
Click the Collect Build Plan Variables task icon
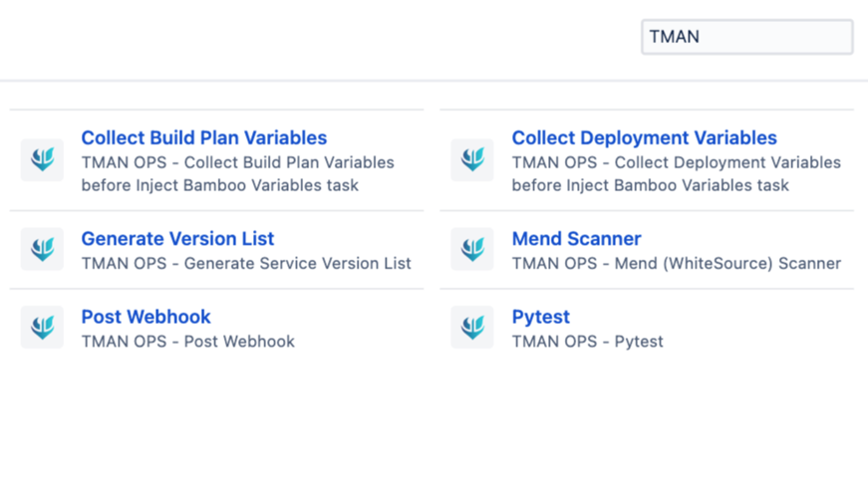pos(42,159)
